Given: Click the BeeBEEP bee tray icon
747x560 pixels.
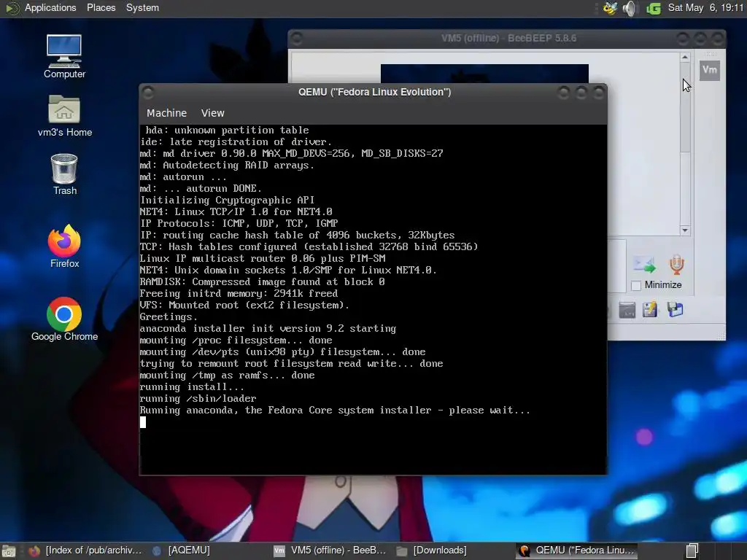Looking at the screenshot, I should point(611,8).
